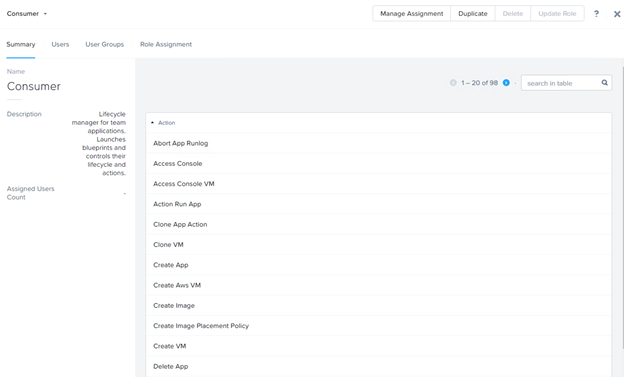Screen dimensions: 624x377
Task: Click the search magnifier icon
Action: point(604,83)
